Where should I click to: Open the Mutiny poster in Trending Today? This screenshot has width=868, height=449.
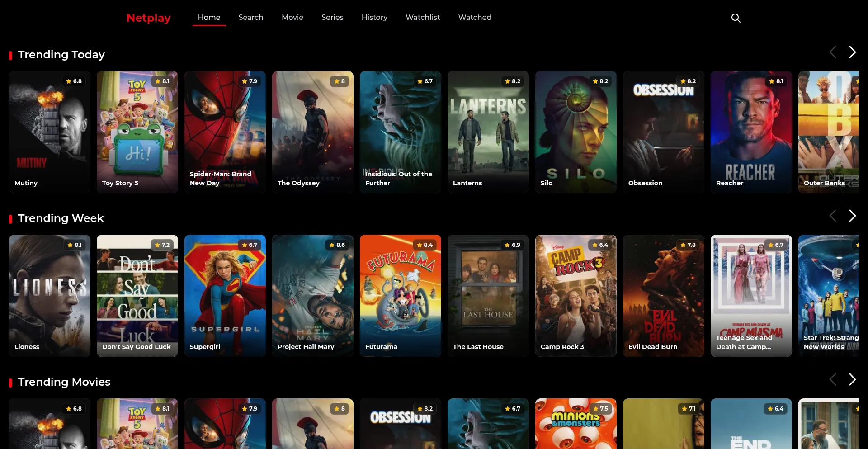click(x=50, y=132)
